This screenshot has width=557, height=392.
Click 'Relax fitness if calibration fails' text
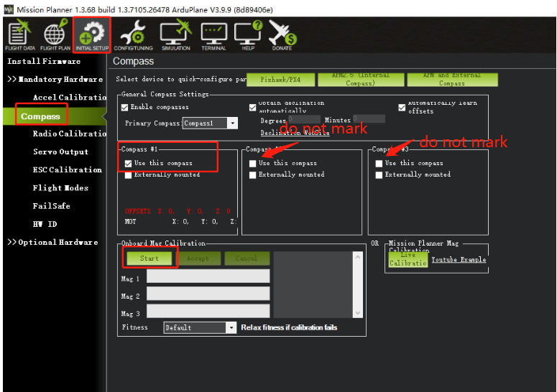coord(289,327)
